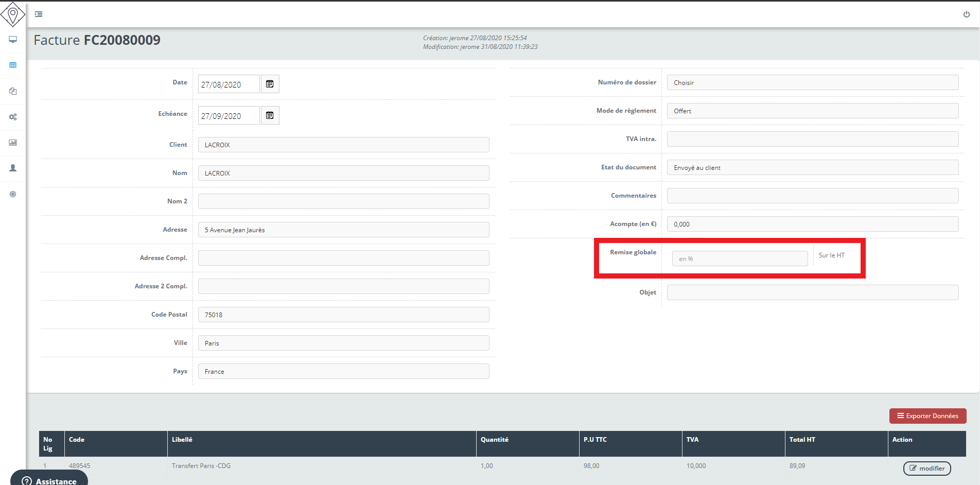Open the table grid sidebar icon
The height and width of the screenshot is (485, 980).
tap(13, 65)
